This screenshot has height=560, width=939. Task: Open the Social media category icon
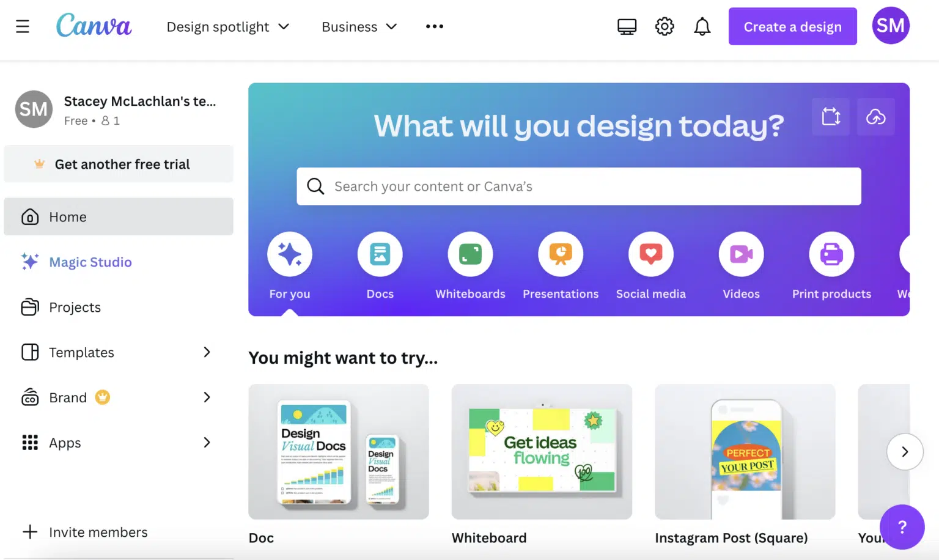(651, 254)
